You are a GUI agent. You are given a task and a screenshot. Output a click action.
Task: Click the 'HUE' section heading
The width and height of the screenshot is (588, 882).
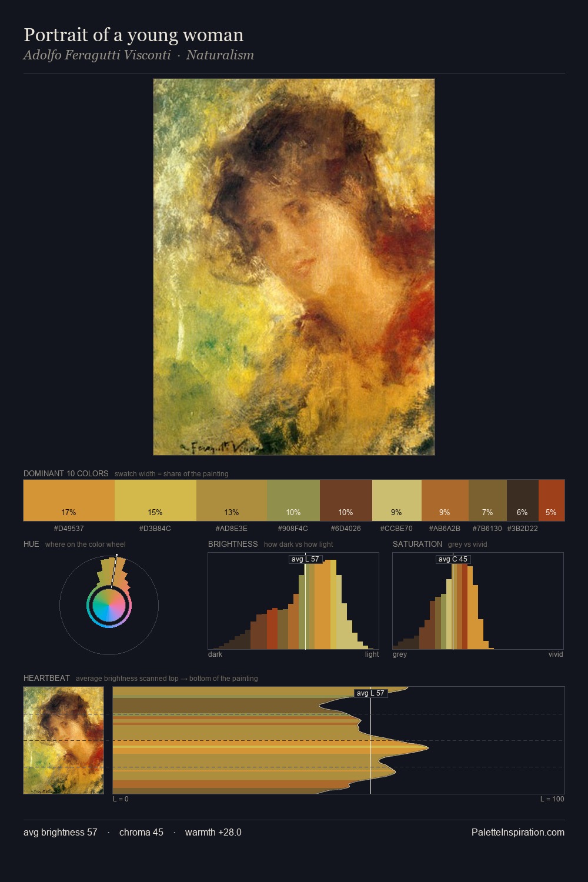(x=31, y=544)
